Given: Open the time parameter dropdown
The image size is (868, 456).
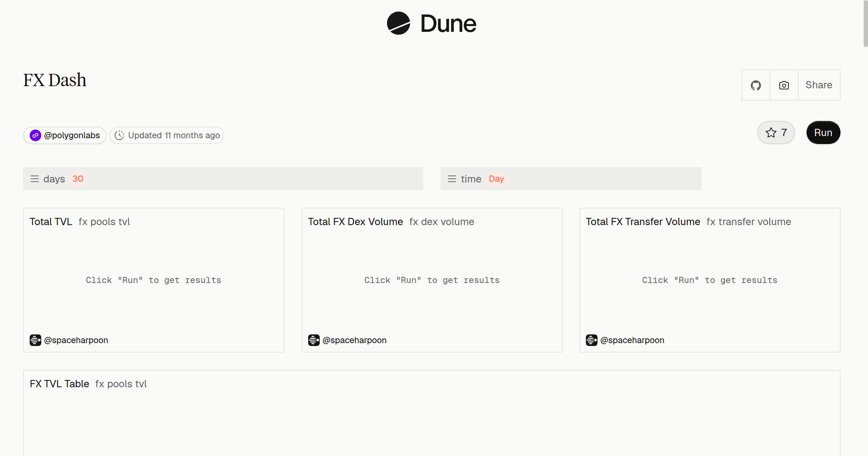Looking at the screenshot, I should coord(571,179).
